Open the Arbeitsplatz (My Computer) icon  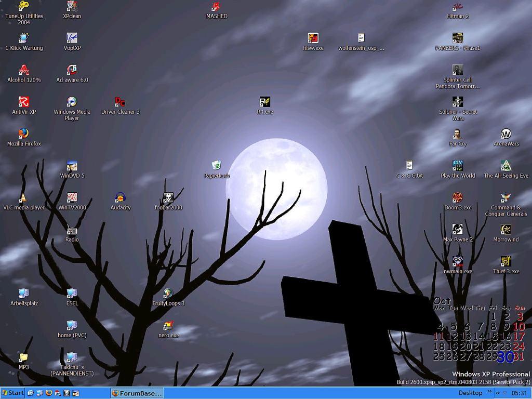[24, 297]
